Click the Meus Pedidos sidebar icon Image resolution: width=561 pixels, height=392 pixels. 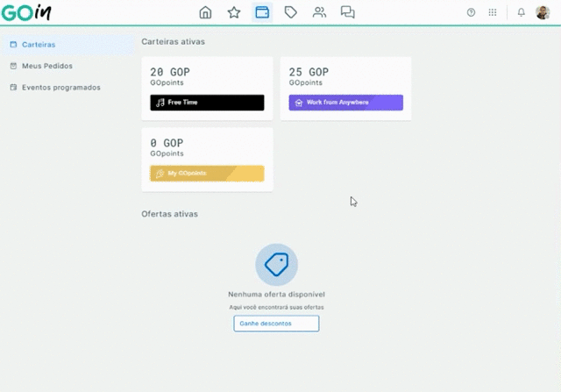point(14,66)
